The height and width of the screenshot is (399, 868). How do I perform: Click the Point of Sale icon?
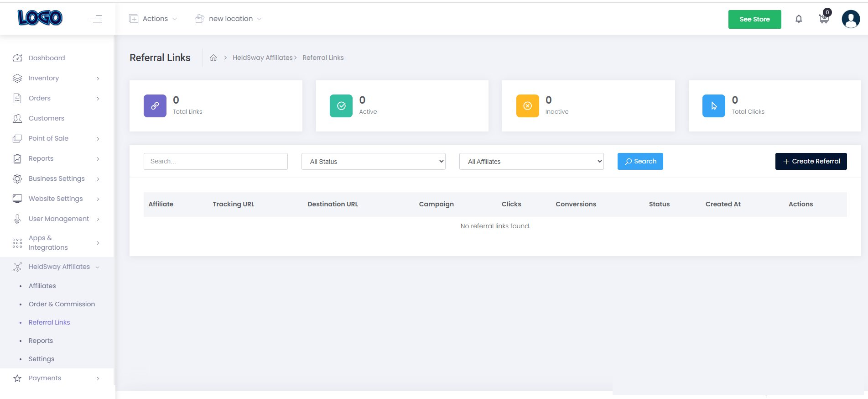17,138
